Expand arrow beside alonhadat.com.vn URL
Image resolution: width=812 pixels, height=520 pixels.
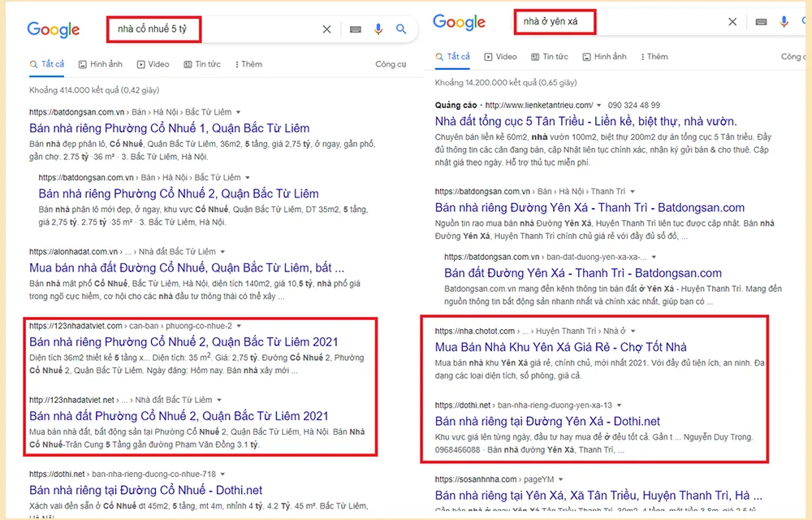point(222,252)
